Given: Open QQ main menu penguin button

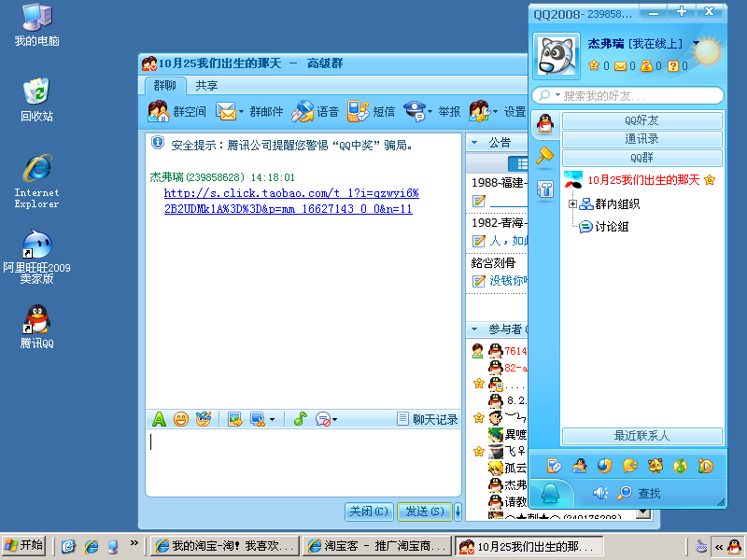Looking at the screenshot, I should point(551,493).
